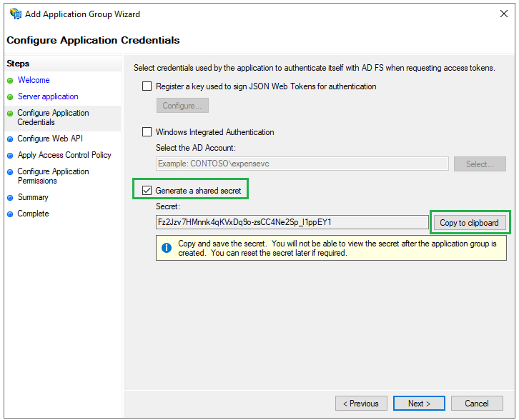The height and width of the screenshot is (420, 519).
Task: Proceed with the Next button
Action: point(419,404)
